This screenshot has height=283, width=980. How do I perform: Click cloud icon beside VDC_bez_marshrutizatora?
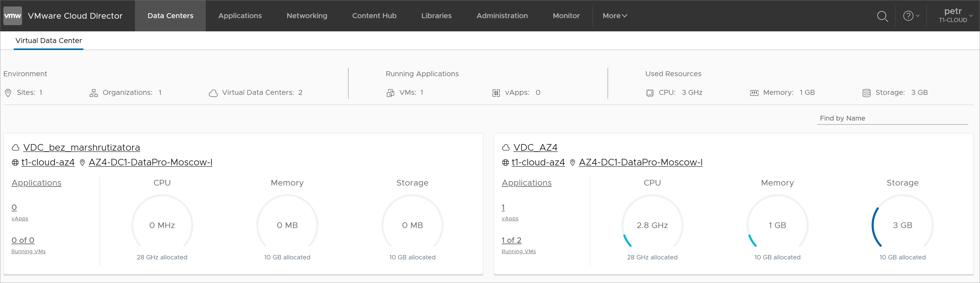(16, 147)
